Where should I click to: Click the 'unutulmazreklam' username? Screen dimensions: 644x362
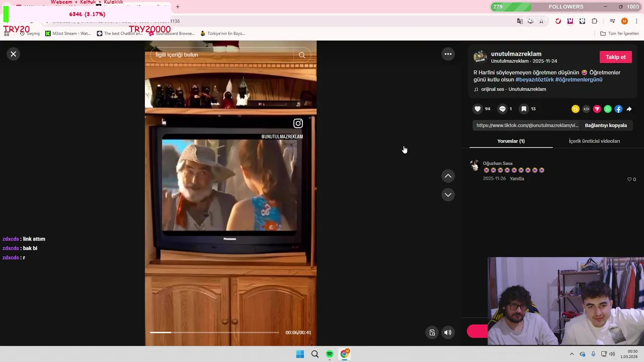[x=516, y=54]
